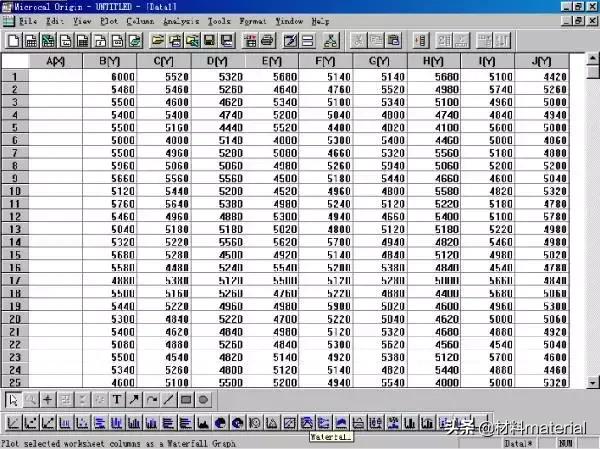Screen dimensions: 600x449
Task: Open a project with the folder icon
Action: pyautogui.click(x=158, y=41)
